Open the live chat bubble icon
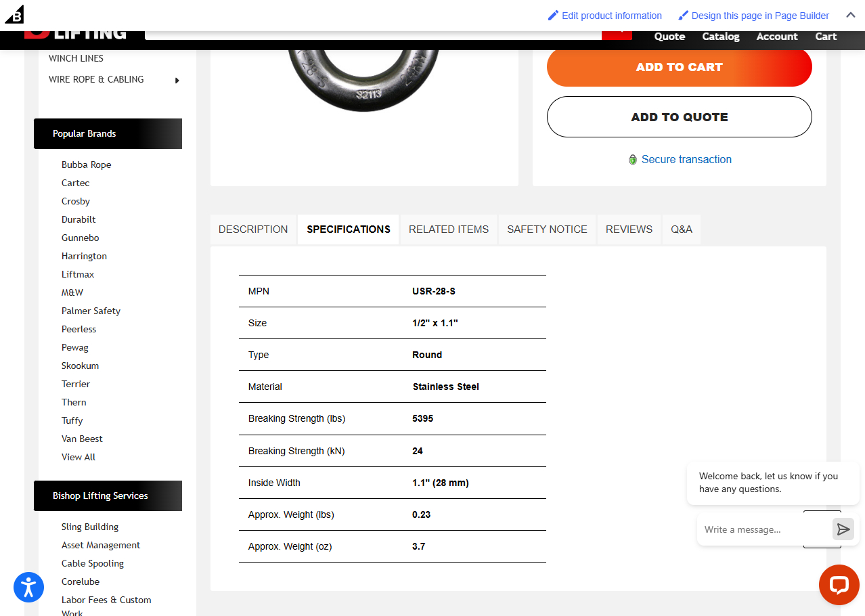 [839, 584]
